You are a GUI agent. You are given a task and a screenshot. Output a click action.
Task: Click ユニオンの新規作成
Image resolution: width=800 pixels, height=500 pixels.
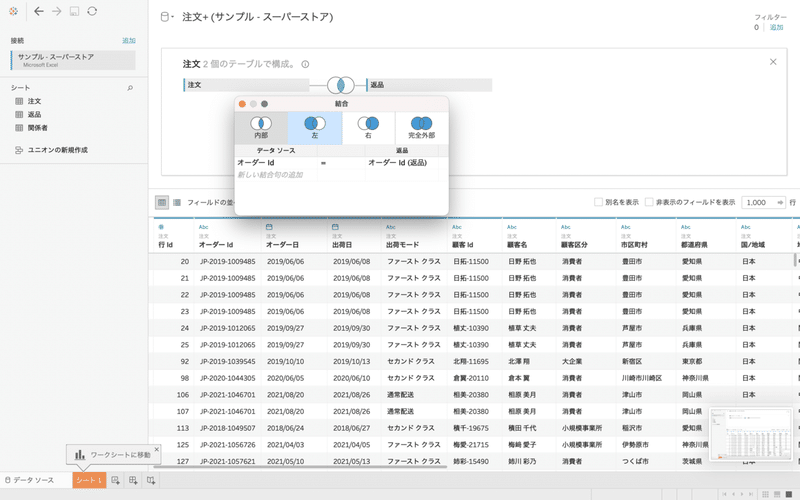click(57, 150)
